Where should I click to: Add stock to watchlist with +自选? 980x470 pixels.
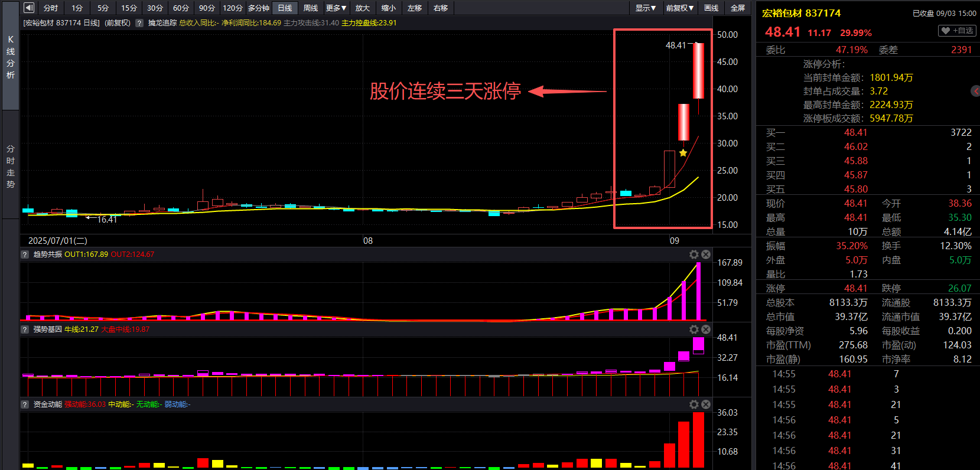click(x=957, y=31)
